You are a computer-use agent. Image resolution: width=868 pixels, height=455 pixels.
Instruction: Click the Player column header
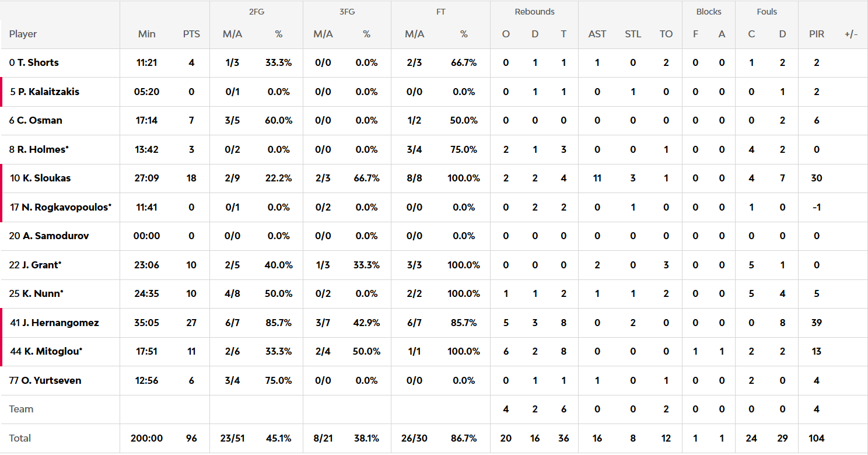coord(23,34)
